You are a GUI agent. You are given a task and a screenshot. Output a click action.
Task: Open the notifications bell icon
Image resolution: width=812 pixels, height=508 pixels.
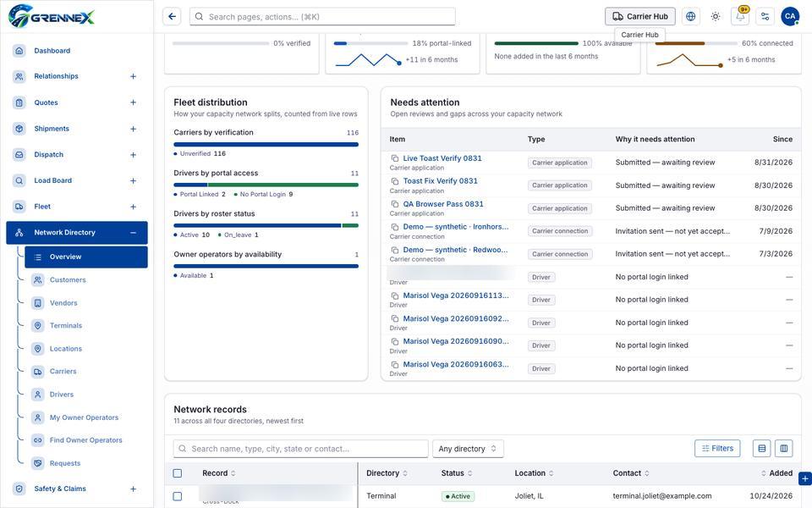coord(740,17)
